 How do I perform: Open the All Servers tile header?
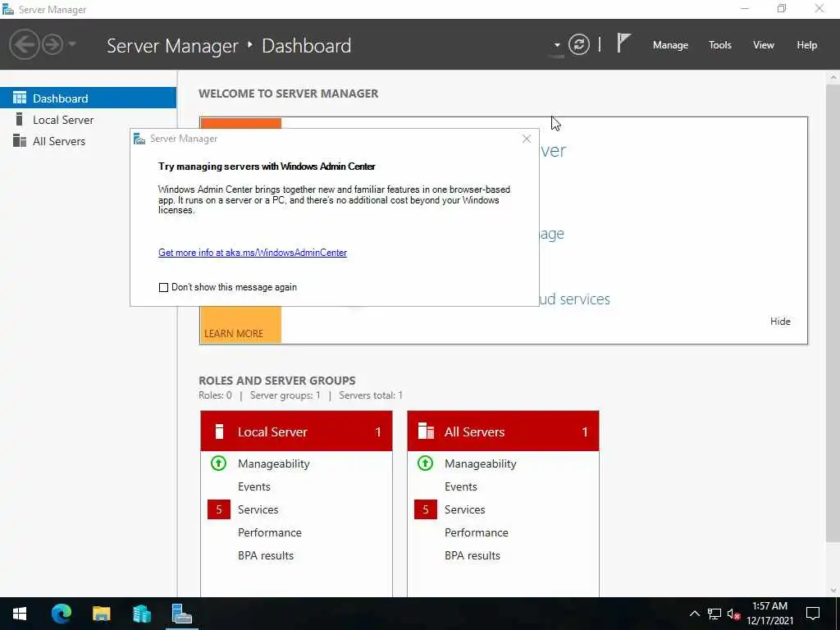[503, 431]
